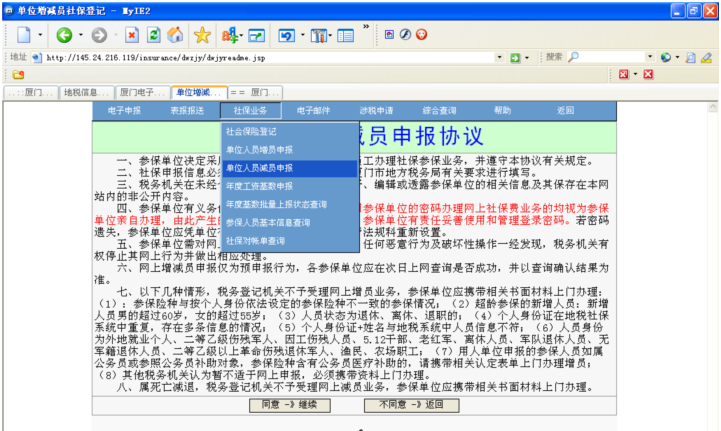Click the side panel layout icon
721x431 pixels.
pos(345,35)
